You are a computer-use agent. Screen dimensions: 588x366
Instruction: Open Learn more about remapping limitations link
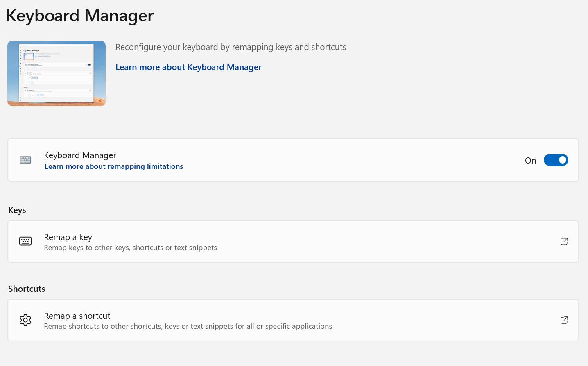point(114,166)
